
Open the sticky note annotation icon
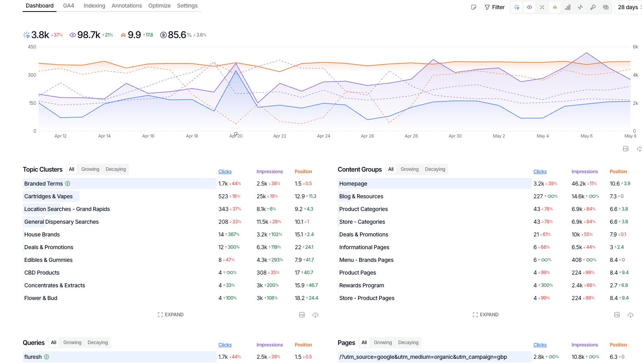pos(474,7)
